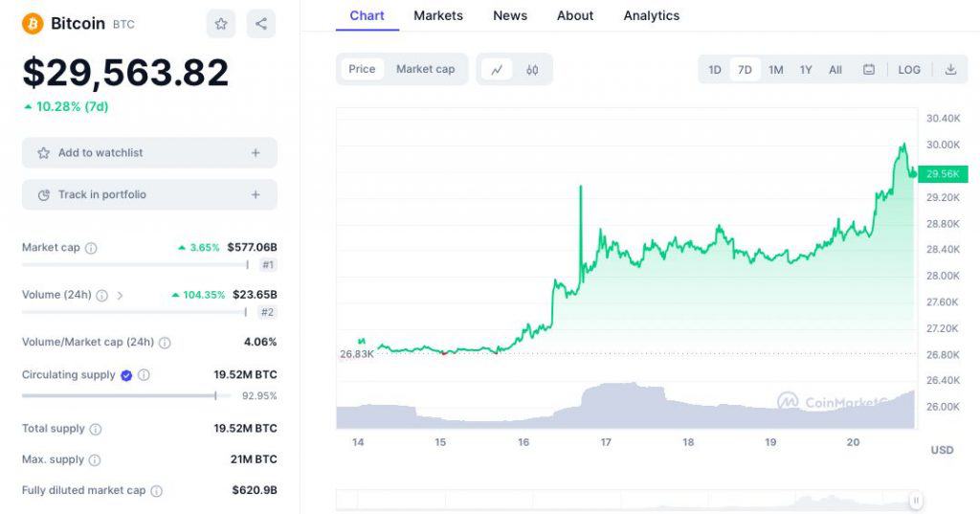Open Max. supply info icon
The width and height of the screenshot is (980, 514).
tap(95, 459)
